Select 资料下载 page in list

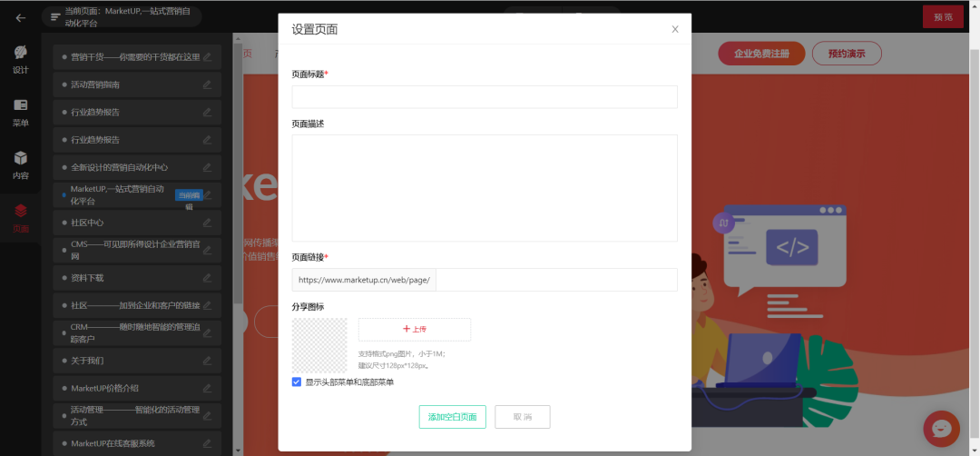pyautogui.click(x=137, y=277)
